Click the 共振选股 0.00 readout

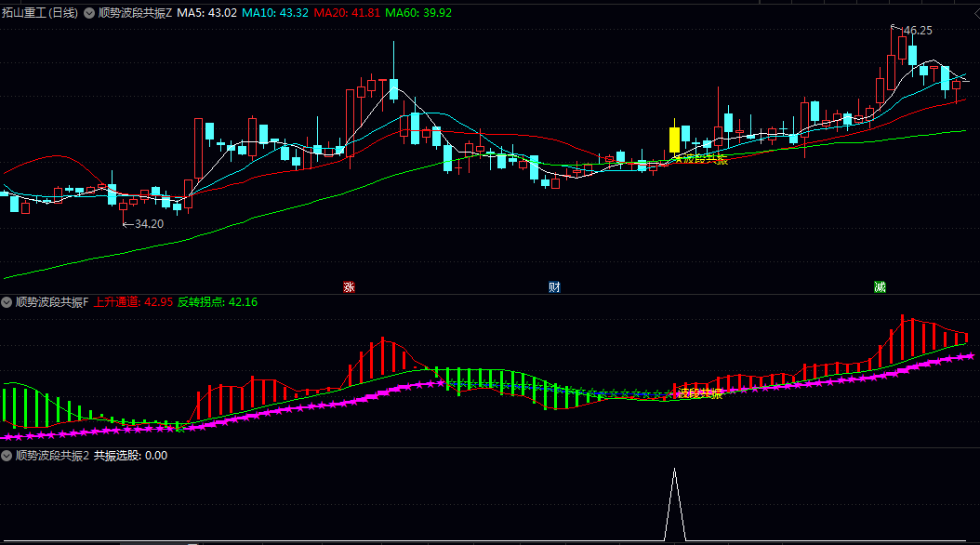[130, 456]
